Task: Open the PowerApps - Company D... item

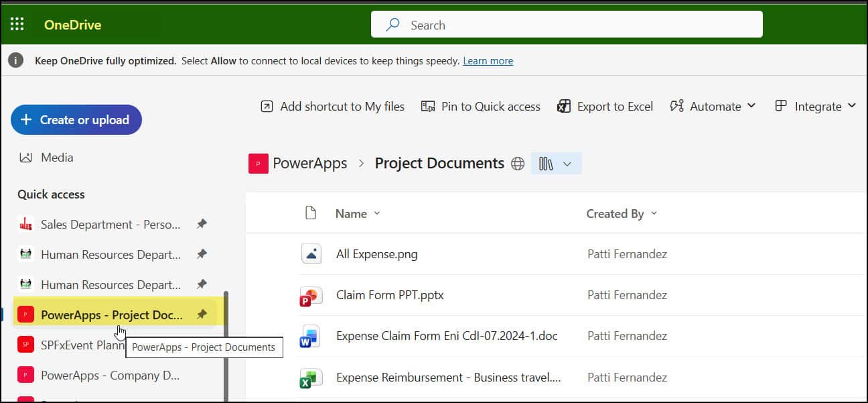Action: (x=111, y=376)
